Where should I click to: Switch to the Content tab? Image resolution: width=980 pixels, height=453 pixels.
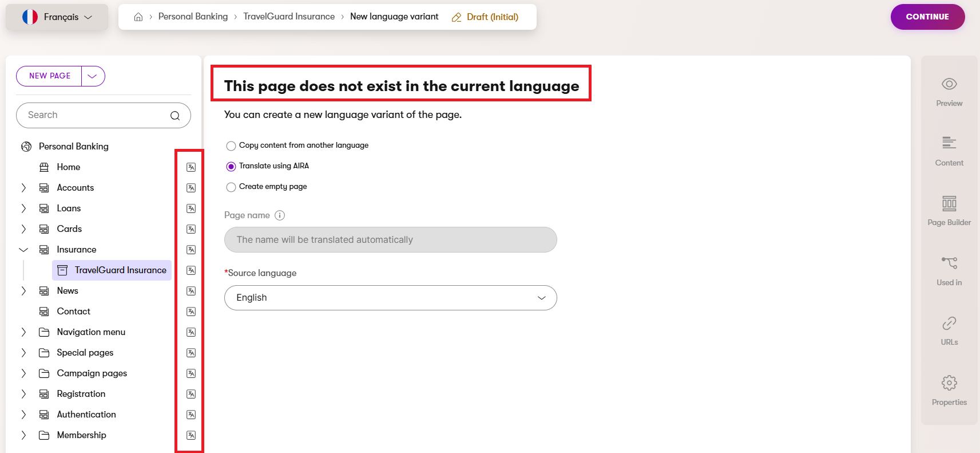[x=949, y=151]
